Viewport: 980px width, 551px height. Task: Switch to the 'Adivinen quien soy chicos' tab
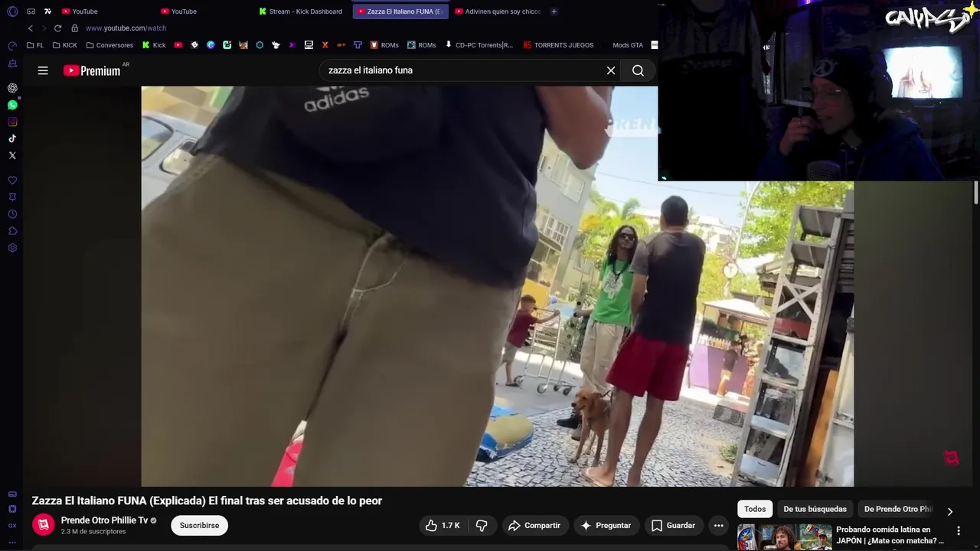(x=498, y=11)
